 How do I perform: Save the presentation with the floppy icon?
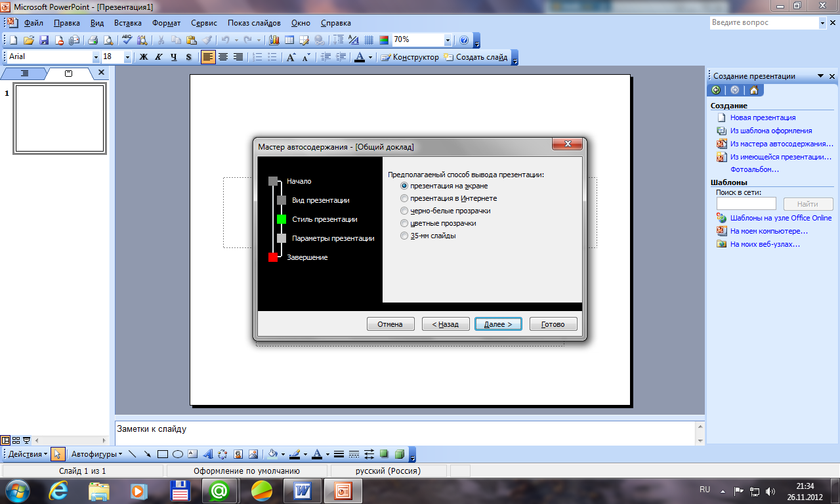(x=44, y=40)
